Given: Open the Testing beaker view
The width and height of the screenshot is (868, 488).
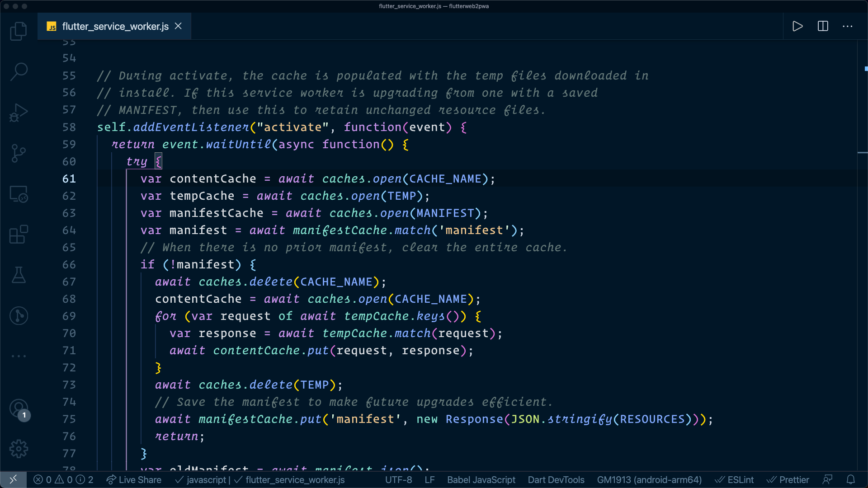Looking at the screenshot, I should 19,275.
